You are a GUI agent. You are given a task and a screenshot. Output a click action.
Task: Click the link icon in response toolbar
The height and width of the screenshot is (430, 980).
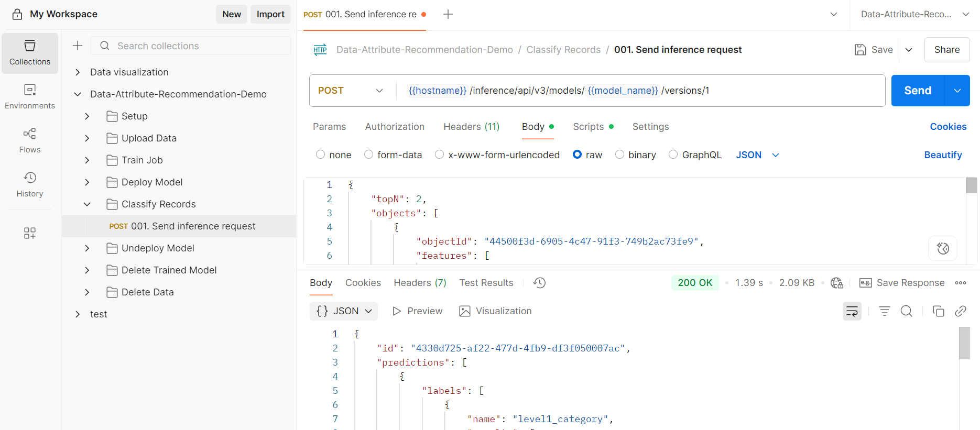961,311
